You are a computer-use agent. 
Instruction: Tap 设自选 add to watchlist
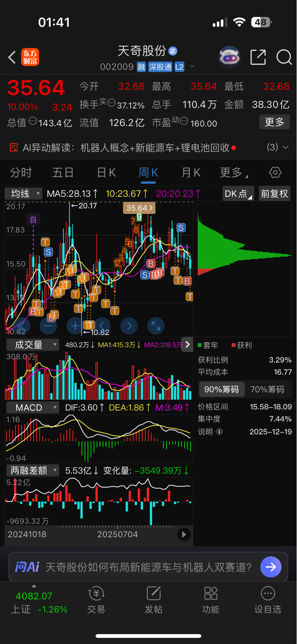[268, 600]
